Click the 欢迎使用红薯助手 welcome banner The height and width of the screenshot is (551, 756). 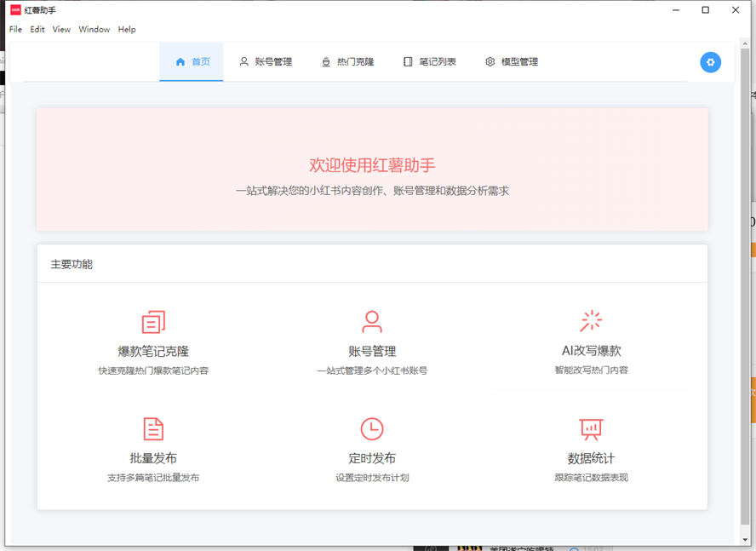[x=371, y=169]
